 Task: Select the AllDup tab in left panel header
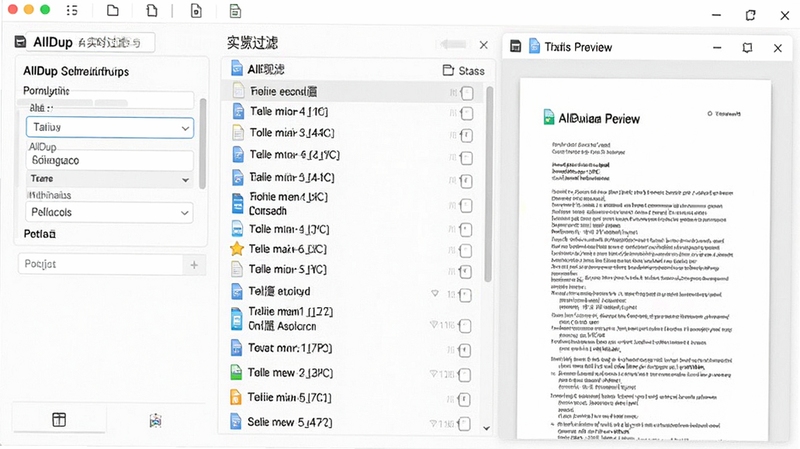click(x=91, y=42)
